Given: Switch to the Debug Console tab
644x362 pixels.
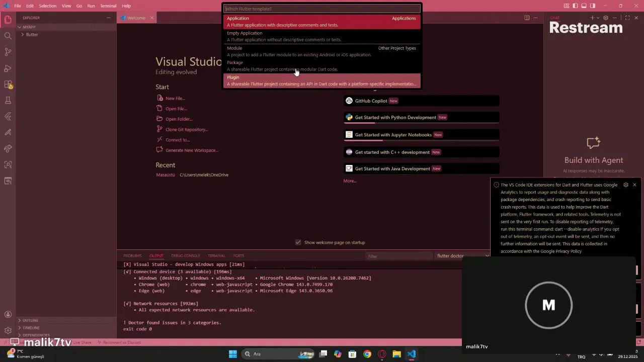Looking at the screenshot, I should pyautogui.click(x=186, y=256).
